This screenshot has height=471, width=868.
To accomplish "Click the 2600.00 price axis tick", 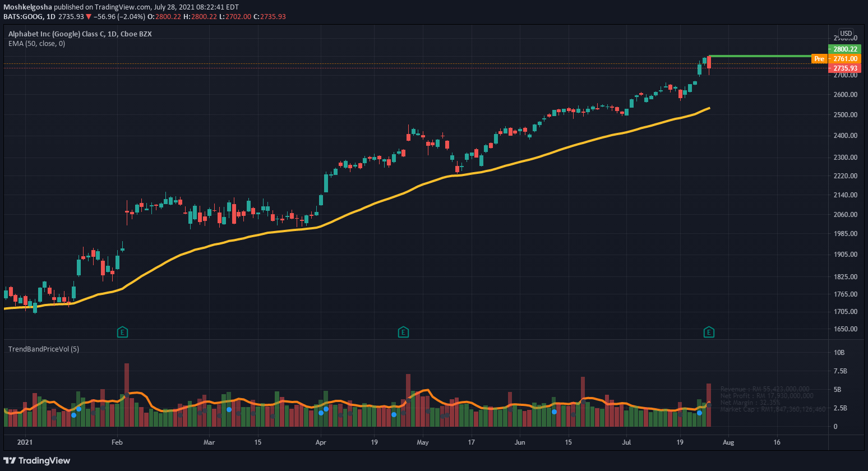I will pyautogui.click(x=845, y=95).
